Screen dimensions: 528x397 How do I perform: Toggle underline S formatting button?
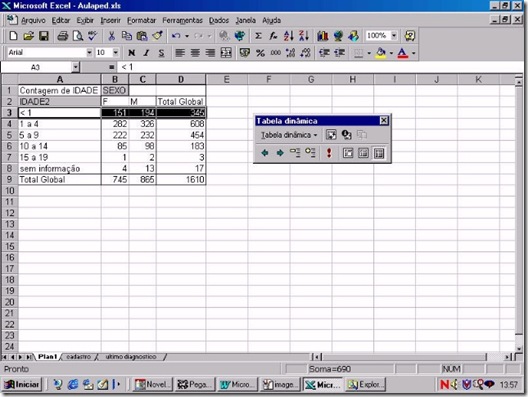click(x=161, y=53)
